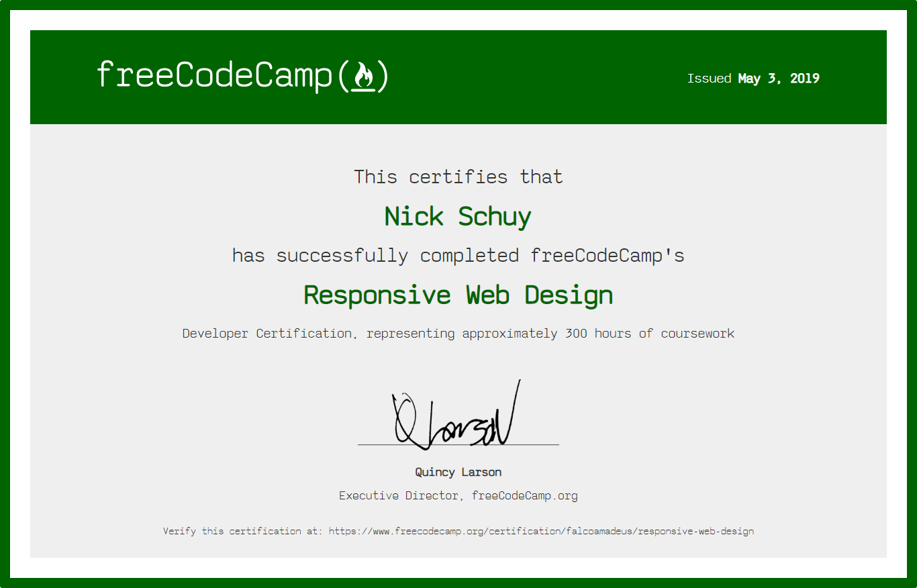Click the 'Issued' label in the header
917x588 pixels.
[x=709, y=79]
